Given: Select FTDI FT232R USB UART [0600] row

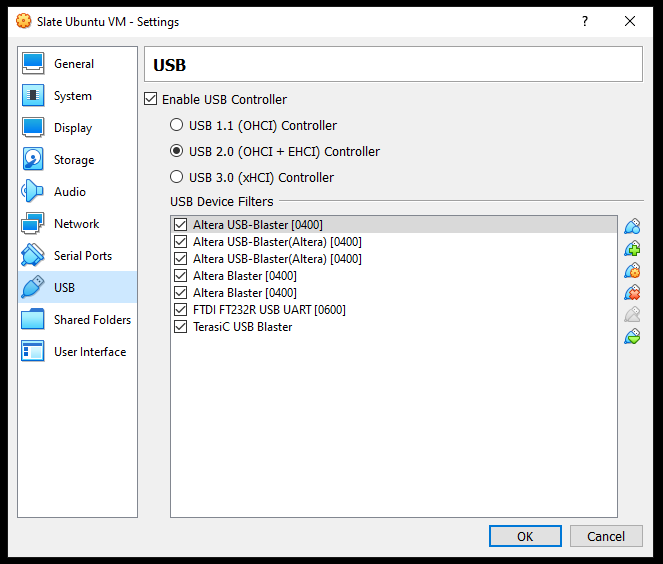Looking at the screenshot, I should click(x=394, y=309).
